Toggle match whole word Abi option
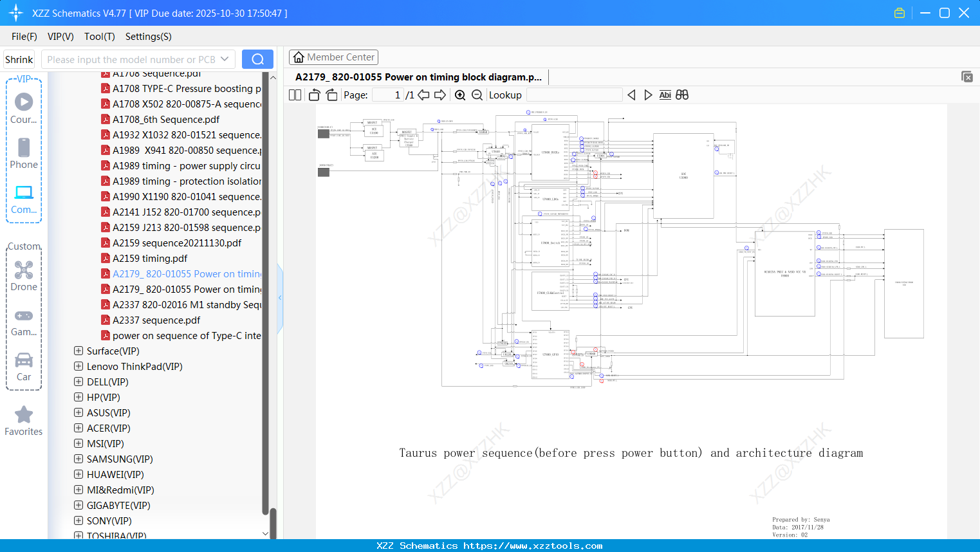Image resolution: width=980 pixels, height=552 pixels. pyautogui.click(x=665, y=95)
